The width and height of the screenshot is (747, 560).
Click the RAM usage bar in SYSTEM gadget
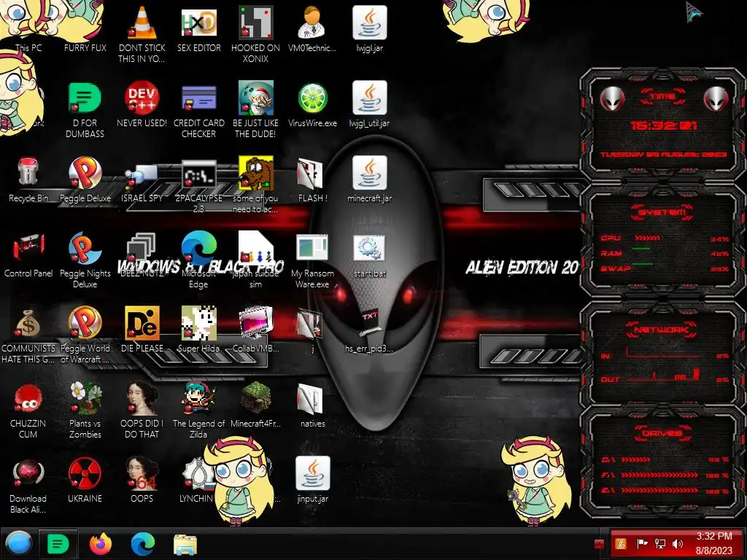(x=641, y=249)
